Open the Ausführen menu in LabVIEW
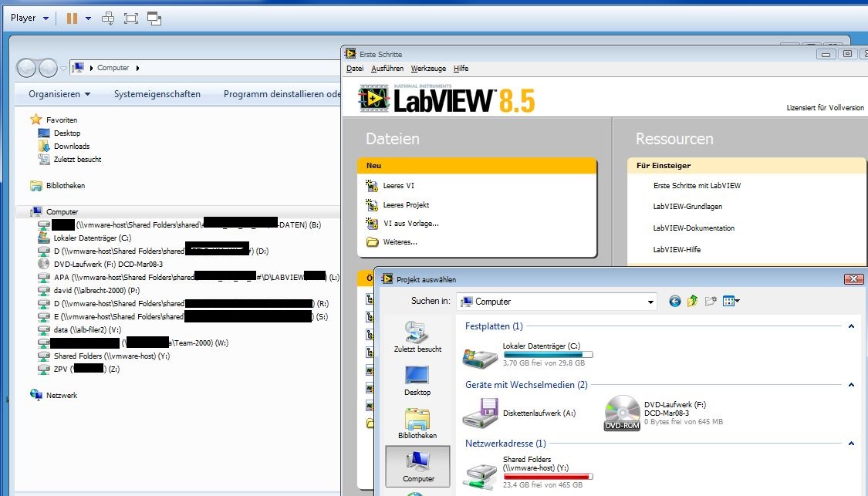This screenshot has width=868, height=496. coord(387,69)
